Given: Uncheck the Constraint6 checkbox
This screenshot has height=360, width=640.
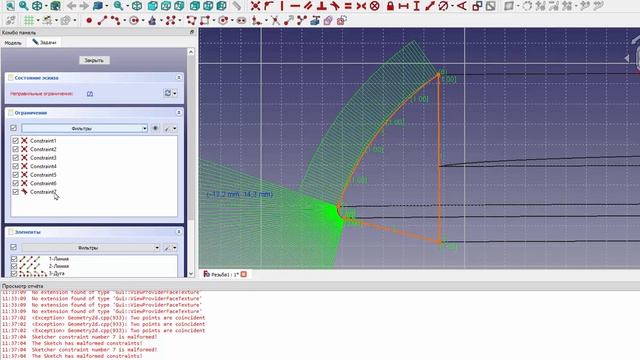Looking at the screenshot, I should 16,183.
